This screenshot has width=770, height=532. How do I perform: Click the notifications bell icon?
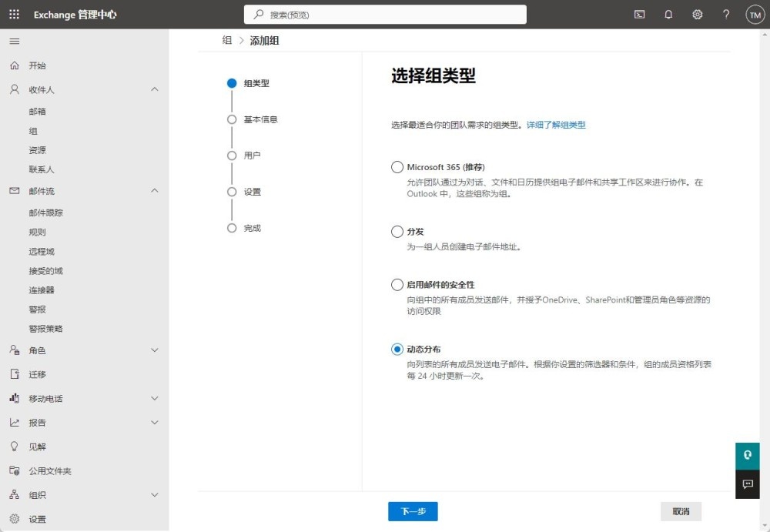668,14
